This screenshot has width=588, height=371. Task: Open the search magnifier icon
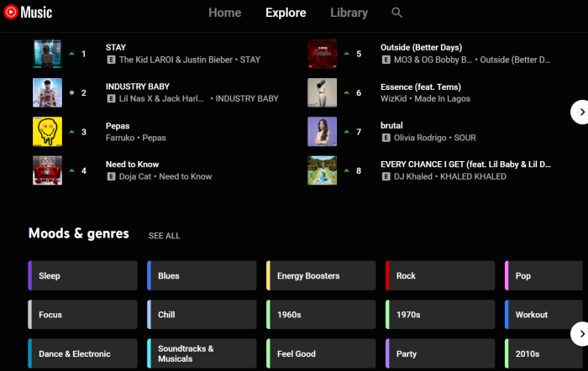(x=396, y=13)
